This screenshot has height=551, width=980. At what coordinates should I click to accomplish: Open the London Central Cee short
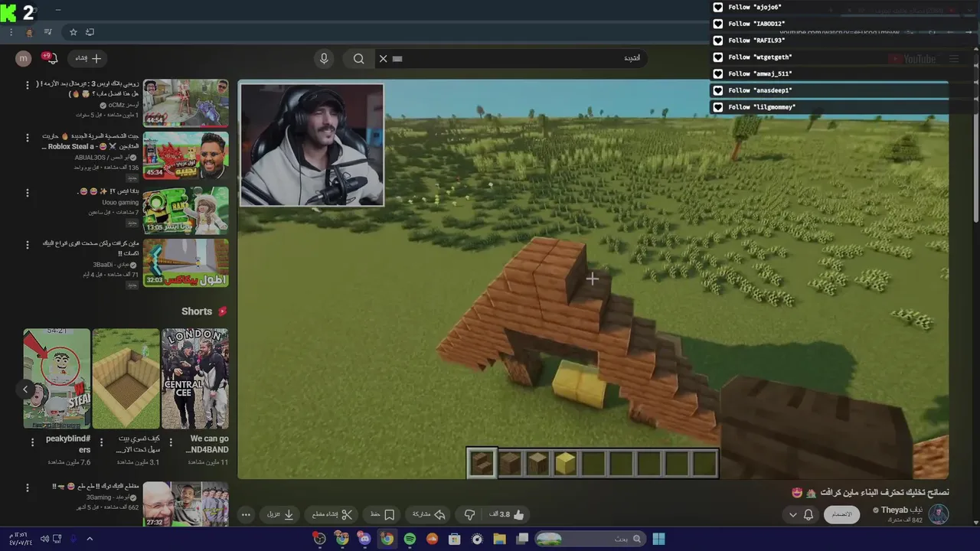194,378
